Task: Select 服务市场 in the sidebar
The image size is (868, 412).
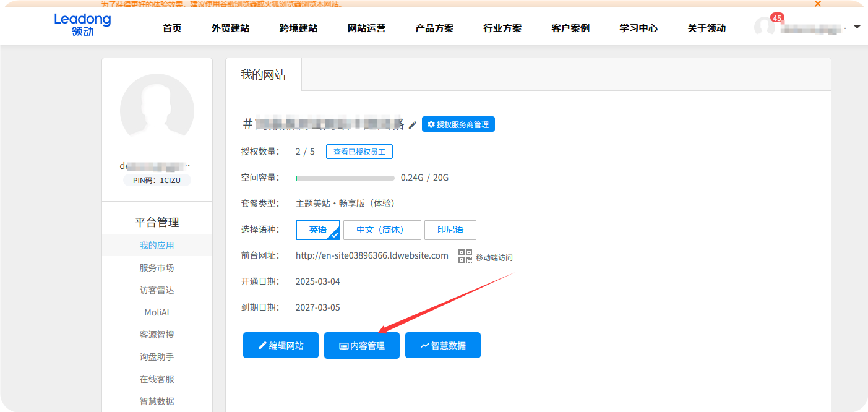Action: point(157,267)
